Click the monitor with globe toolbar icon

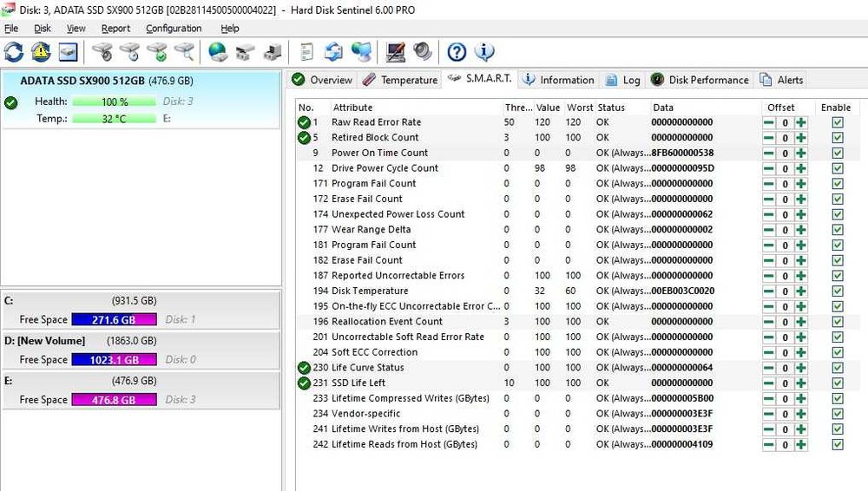point(361,52)
